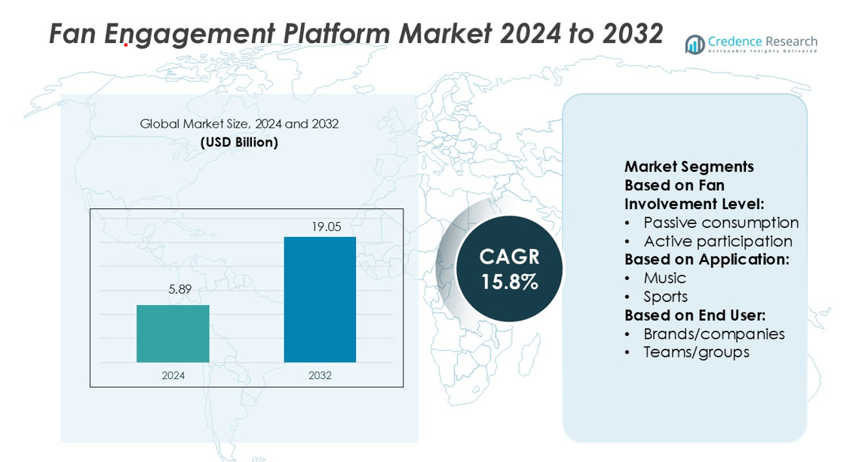Select the 2024 teal bar

(x=173, y=334)
